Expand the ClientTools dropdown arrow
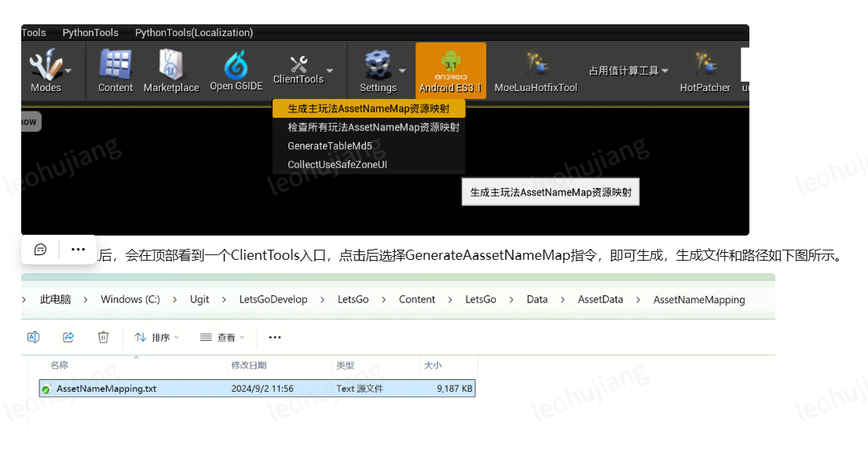868x464 pixels. coord(330,70)
